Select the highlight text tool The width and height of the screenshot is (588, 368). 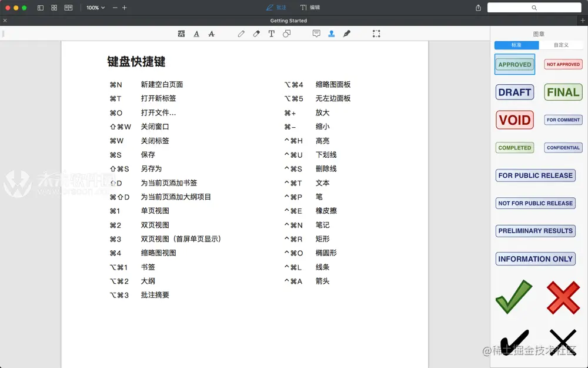(x=181, y=34)
